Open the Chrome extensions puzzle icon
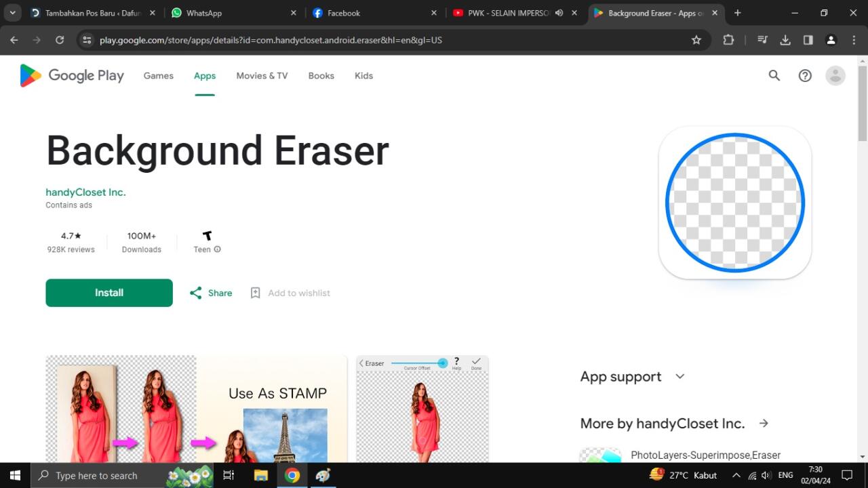 click(728, 40)
